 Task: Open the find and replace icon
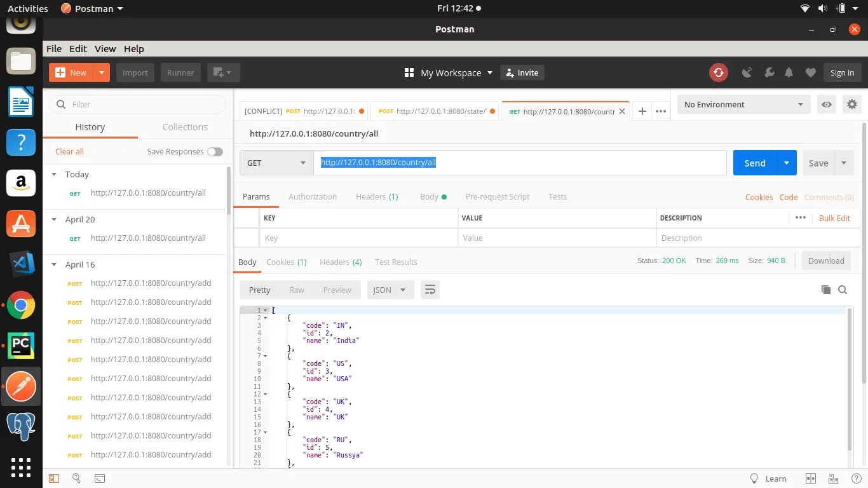click(76, 478)
